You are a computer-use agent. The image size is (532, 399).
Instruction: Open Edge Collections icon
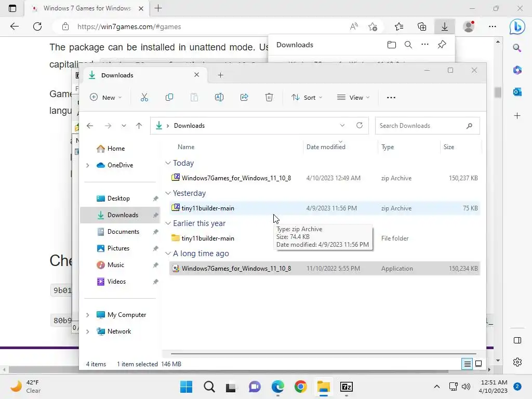[x=422, y=26]
